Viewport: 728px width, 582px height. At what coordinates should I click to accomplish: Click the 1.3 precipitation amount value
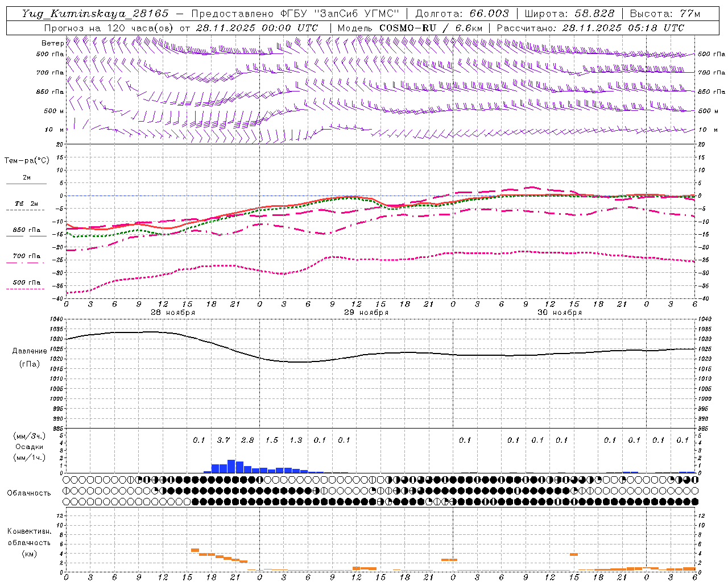[296, 440]
